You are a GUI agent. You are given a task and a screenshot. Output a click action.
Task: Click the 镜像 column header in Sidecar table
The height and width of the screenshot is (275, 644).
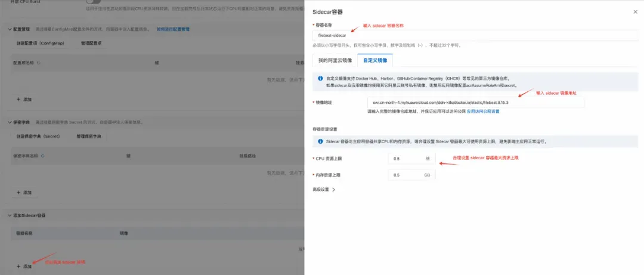pos(123,233)
